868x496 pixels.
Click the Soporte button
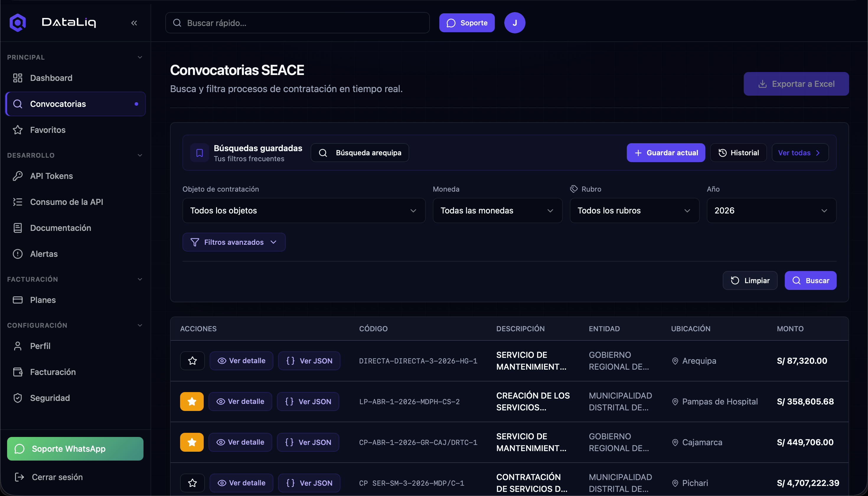coord(467,23)
